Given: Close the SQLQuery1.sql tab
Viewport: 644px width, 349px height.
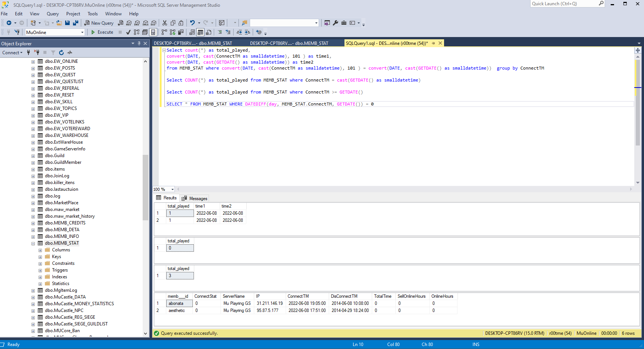Looking at the screenshot, I should (x=440, y=43).
